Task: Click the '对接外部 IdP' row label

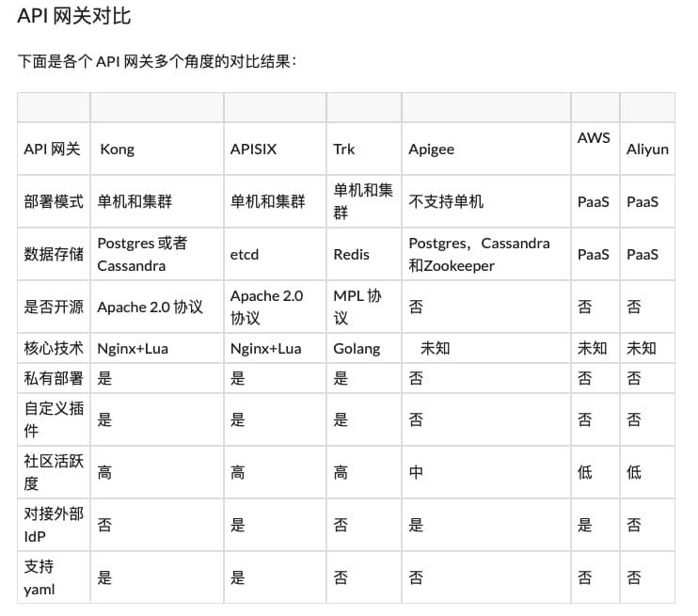Action: (x=54, y=525)
